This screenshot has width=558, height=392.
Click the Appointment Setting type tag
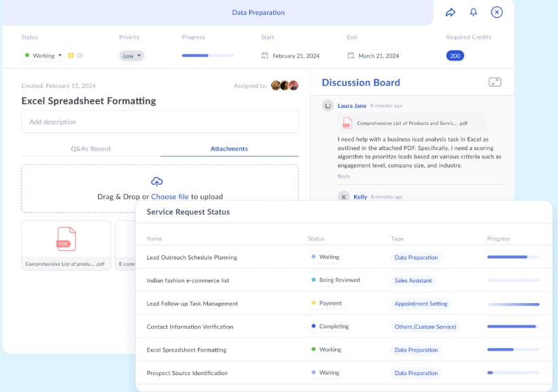pos(421,304)
